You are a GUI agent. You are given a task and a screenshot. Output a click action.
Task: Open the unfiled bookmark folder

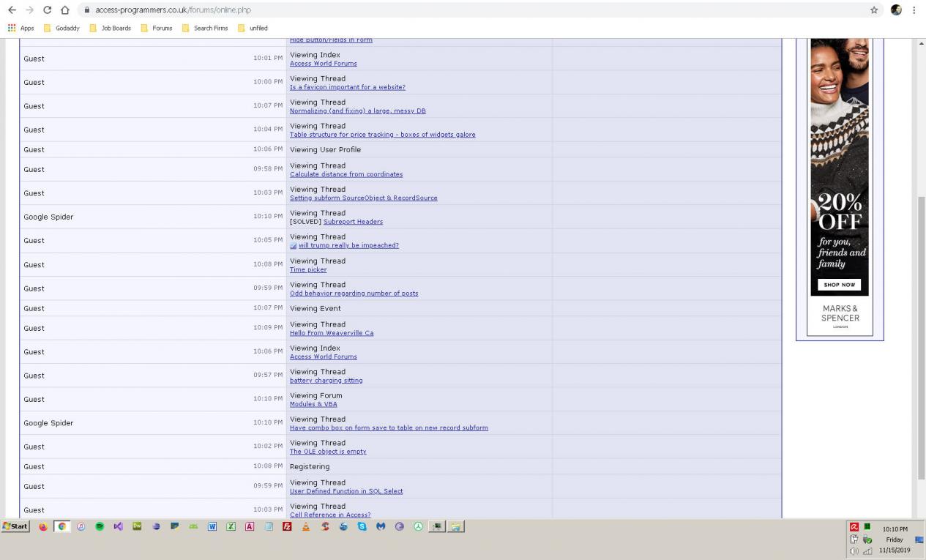tap(253, 28)
